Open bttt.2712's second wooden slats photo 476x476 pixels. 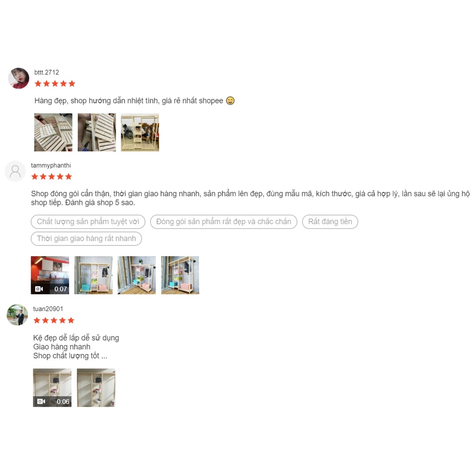tap(97, 132)
